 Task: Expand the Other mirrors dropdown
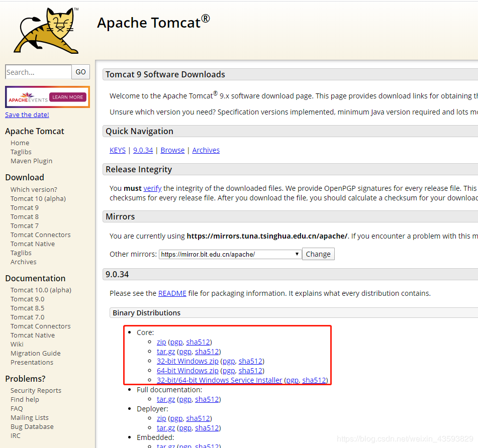[x=230, y=254]
